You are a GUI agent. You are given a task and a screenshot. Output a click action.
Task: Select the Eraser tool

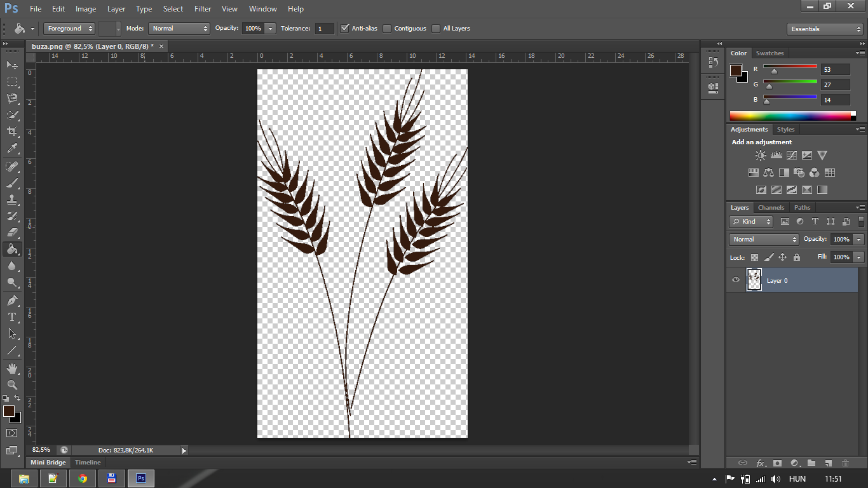pyautogui.click(x=12, y=232)
